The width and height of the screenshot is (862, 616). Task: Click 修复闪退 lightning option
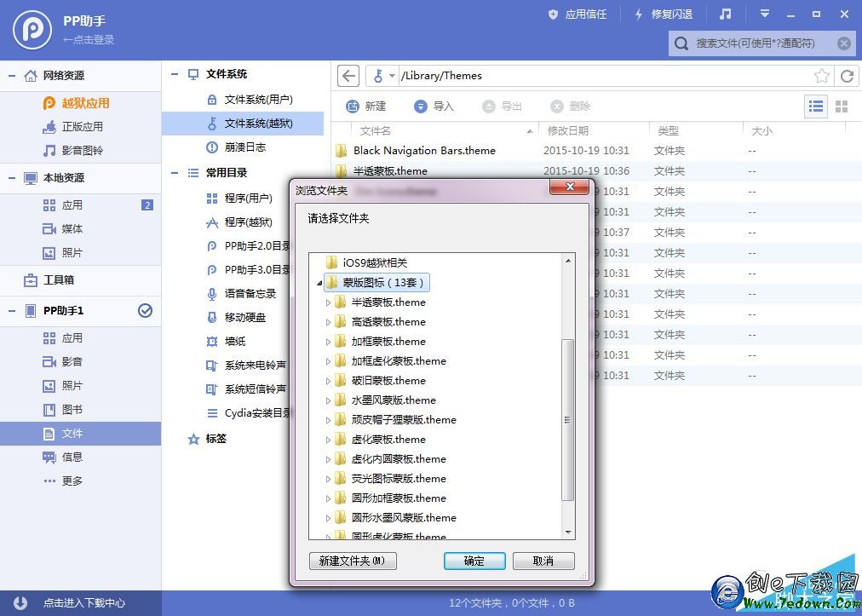[x=664, y=14]
